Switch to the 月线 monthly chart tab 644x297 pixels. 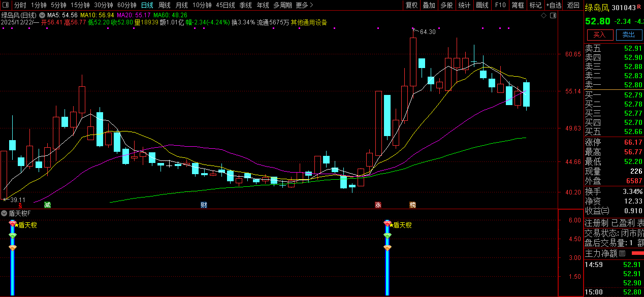coord(182,5)
